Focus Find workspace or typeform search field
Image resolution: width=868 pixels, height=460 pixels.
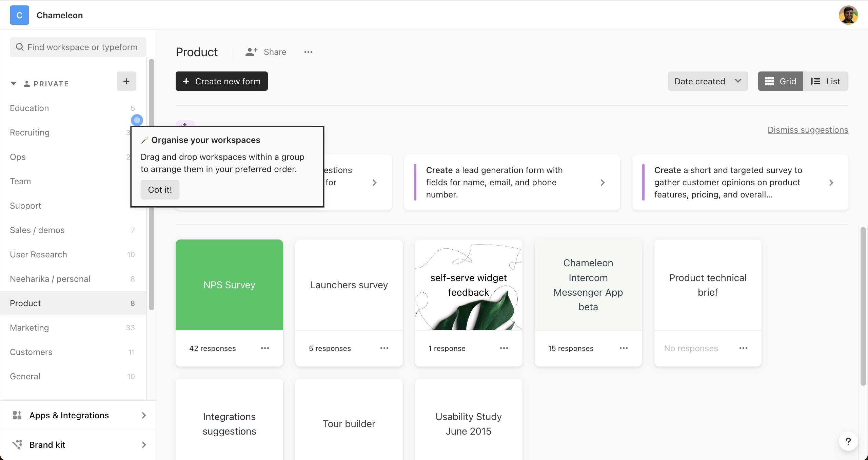coord(78,47)
